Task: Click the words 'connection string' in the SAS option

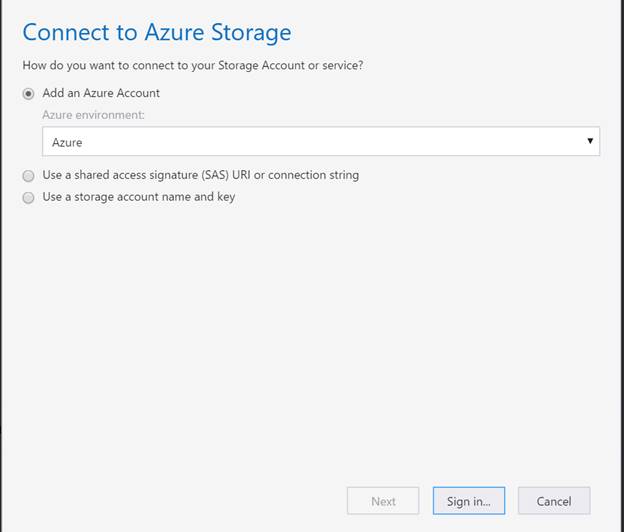Action: click(313, 175)
